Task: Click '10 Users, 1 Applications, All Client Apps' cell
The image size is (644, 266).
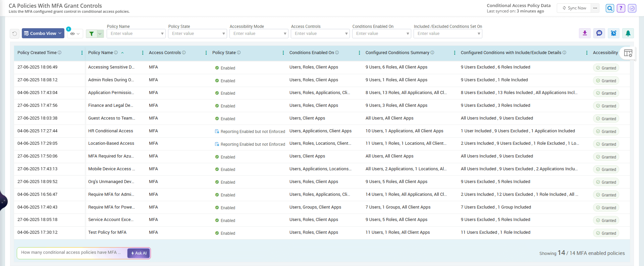Action: pyautogui.click(x=404, y=131)
